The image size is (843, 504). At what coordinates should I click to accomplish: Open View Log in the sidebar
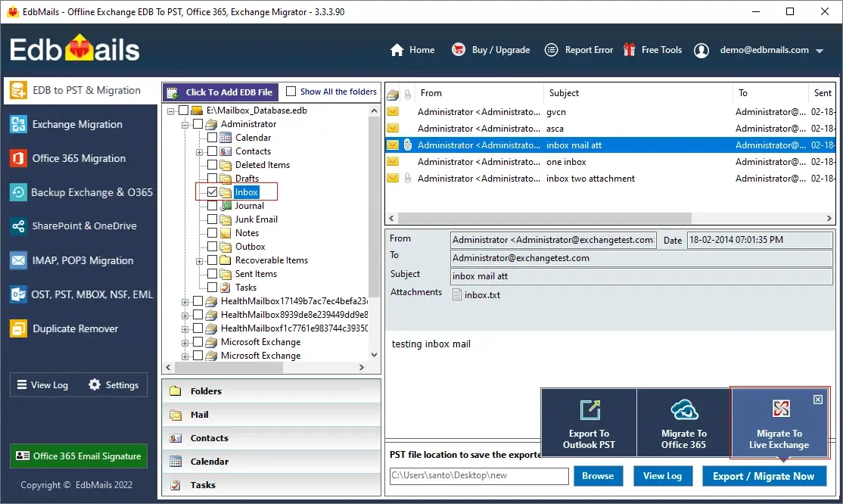pyautogui.click(x=42, y=384)
